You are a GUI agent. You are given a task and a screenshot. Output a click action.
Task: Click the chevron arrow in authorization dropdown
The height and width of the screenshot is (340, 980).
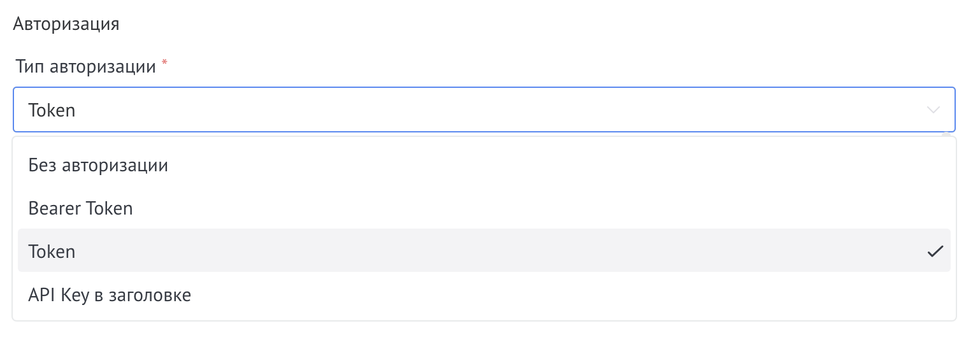pos(933,110)
